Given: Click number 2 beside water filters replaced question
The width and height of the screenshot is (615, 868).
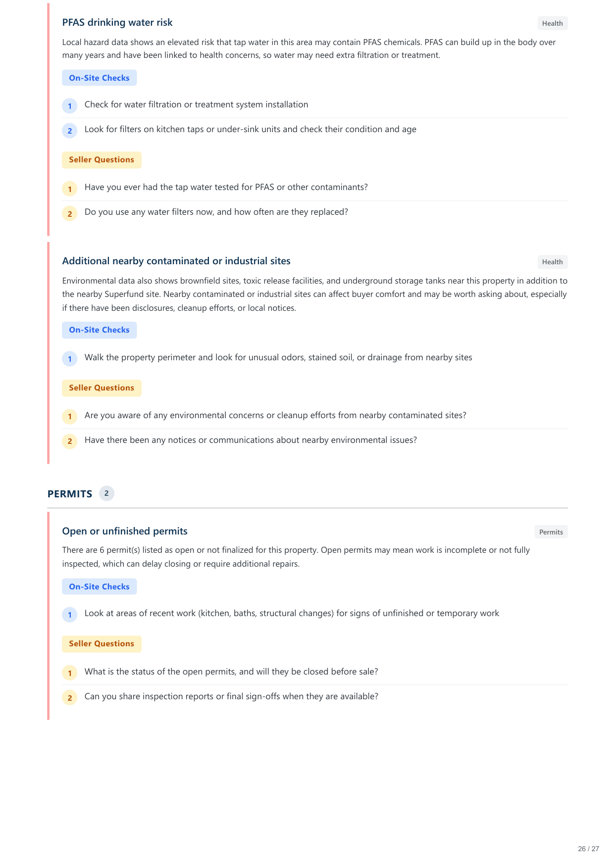Looking at the screenshot, I should (70, 214).
